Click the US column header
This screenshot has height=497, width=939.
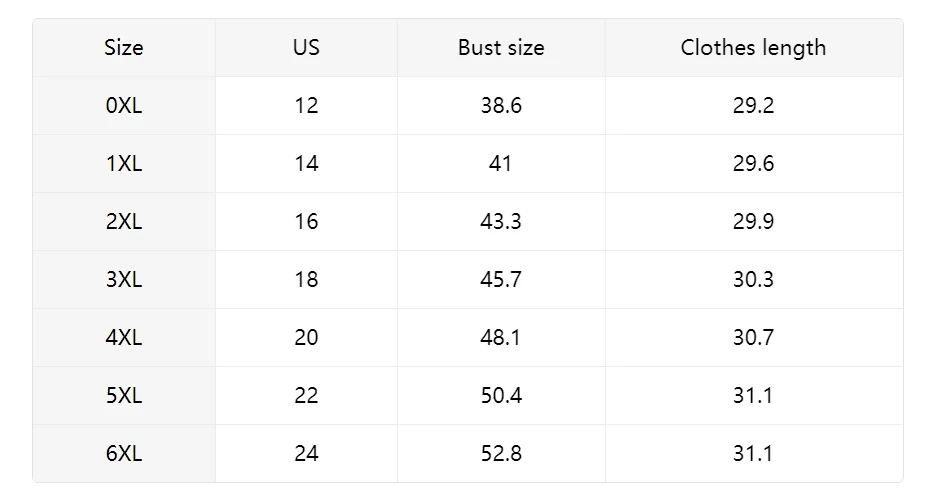pos(306,48)
